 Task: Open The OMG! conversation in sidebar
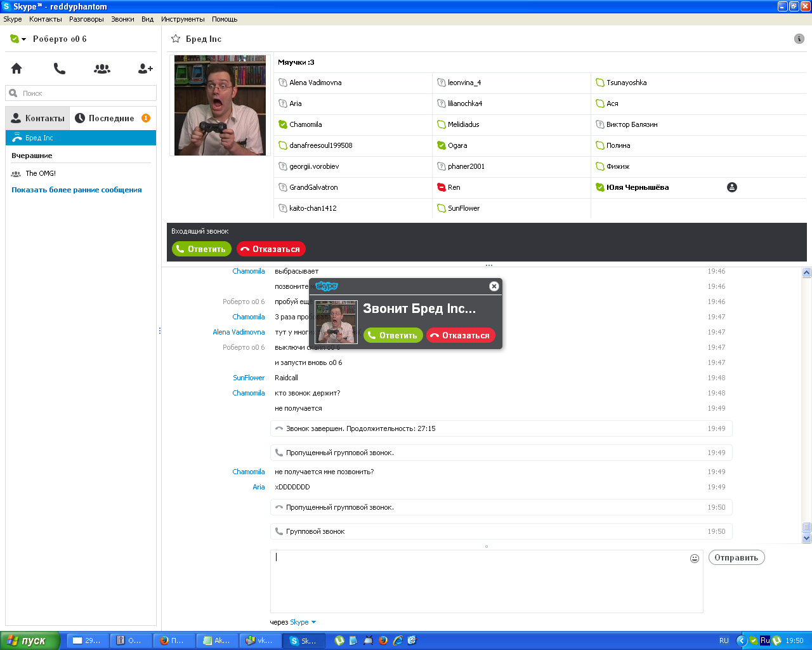[x=81, y=173]
